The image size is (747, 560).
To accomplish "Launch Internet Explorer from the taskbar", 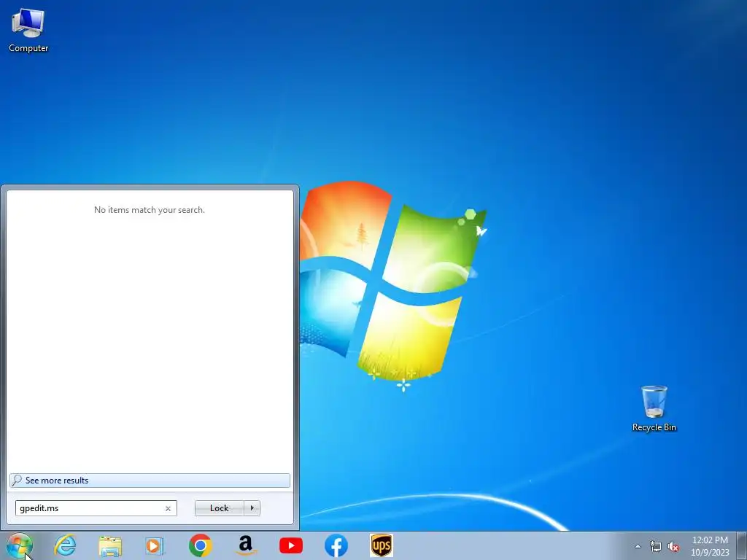I will [65, 545].
